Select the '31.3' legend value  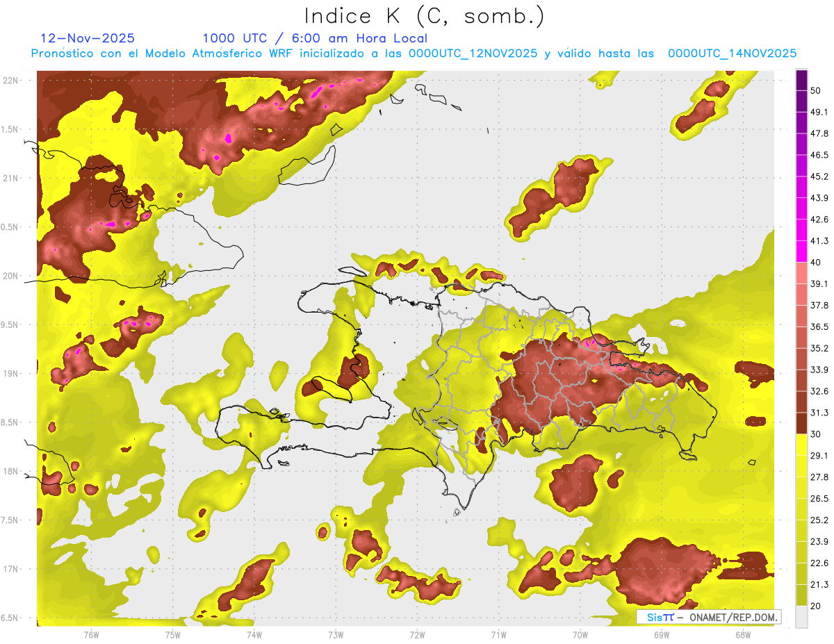pos(819,413)
